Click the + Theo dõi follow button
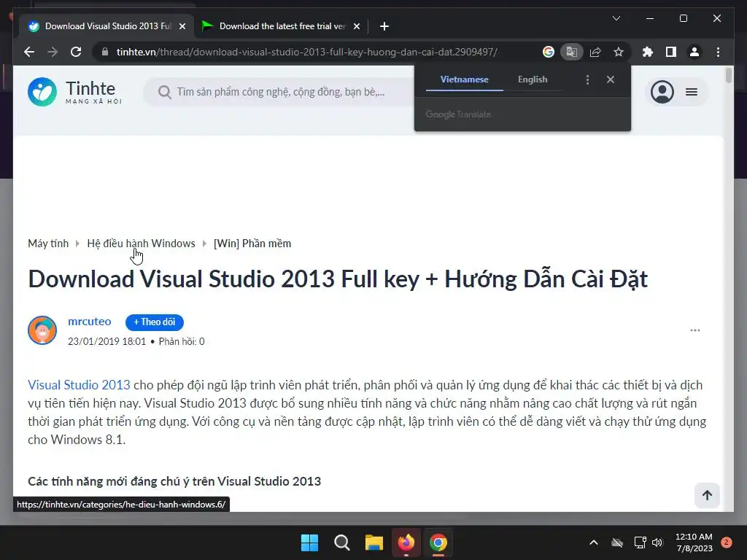The width and height of the screenshot is (747, 560). pyautogui.click(x=155, y=322)
